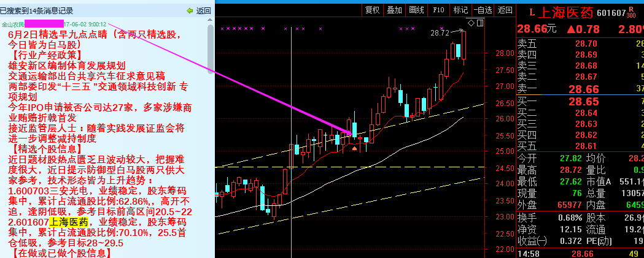Click the stock name 上海医药 title
Screen dimensions: 644x258
(565, 13)
